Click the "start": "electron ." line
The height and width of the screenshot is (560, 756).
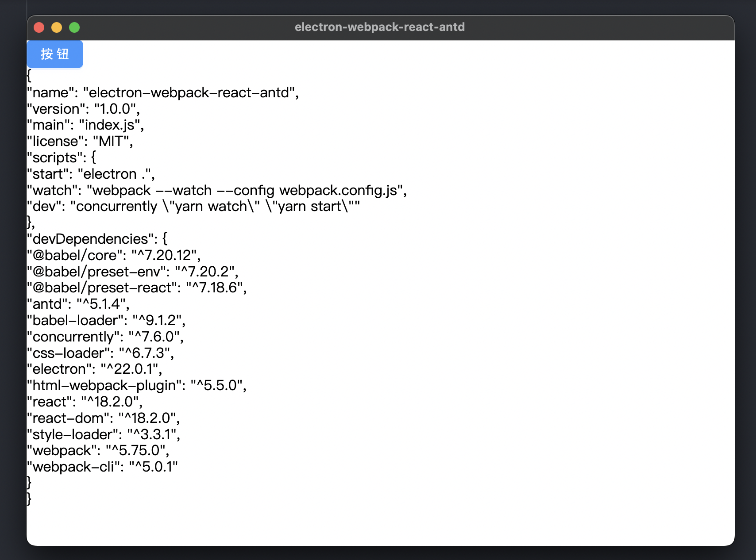point(91,174)
